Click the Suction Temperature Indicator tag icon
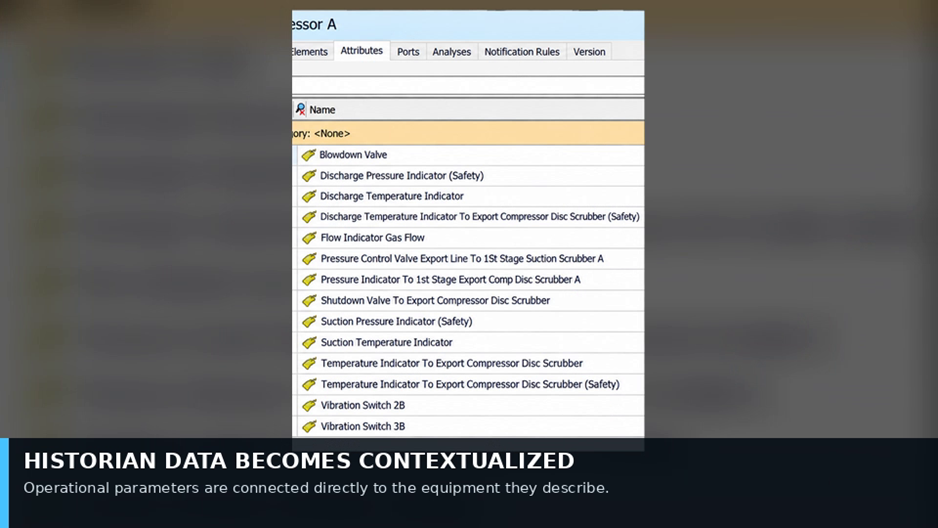Image resolution: width=938 pixels, height=528 pixels. click(x=309, y=343)
